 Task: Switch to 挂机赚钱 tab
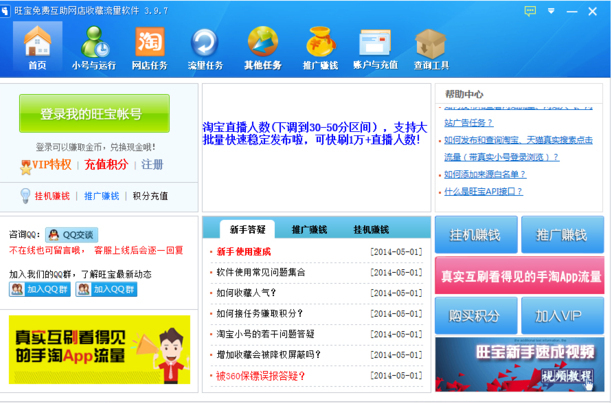[x=371, y=229]
